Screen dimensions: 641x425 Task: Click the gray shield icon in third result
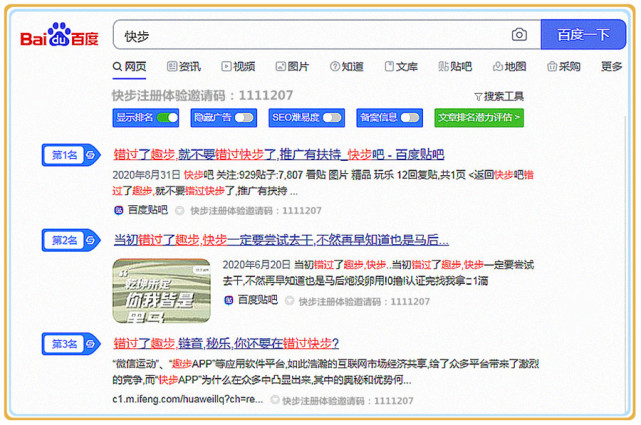pos(275,400)
